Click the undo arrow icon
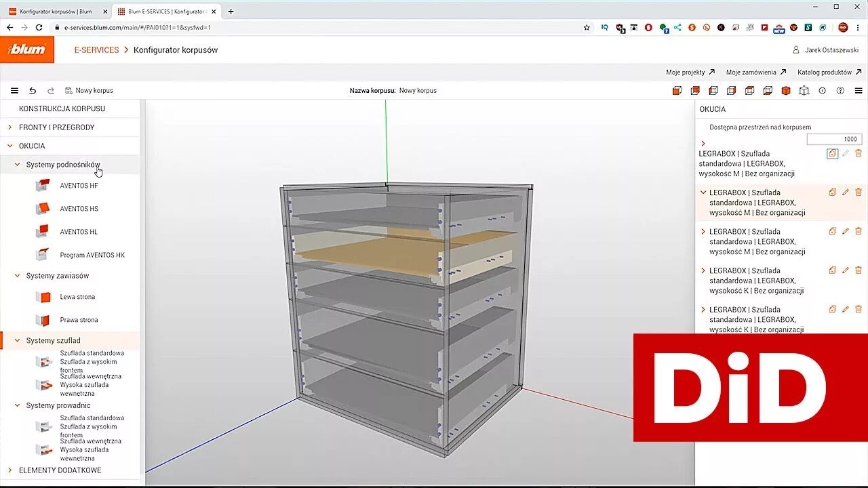868x488 pixels. pyautogui.click(x=32, y=90)
